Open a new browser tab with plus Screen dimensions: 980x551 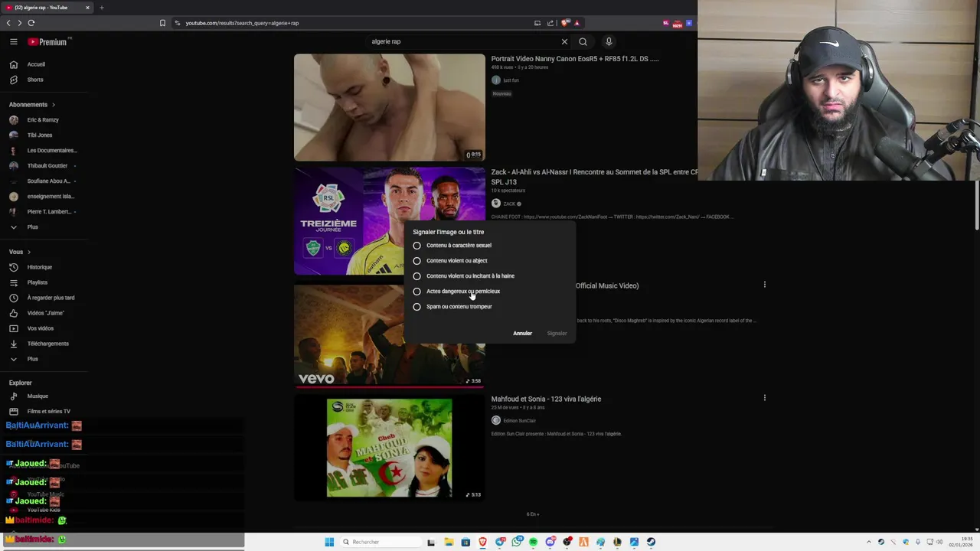[x=101, y=8]
